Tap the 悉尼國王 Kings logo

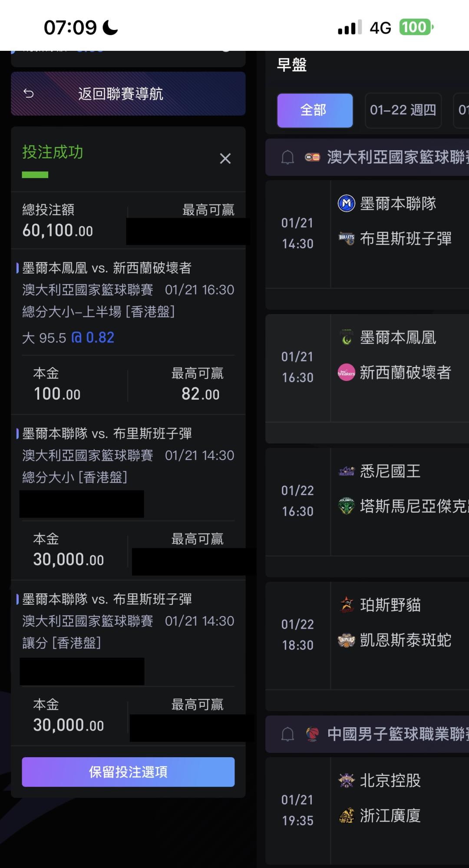[x=346, y=471]
